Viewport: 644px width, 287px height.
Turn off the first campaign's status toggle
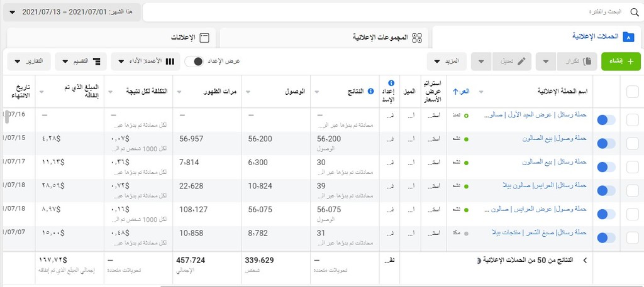click(x=607, y=120)
